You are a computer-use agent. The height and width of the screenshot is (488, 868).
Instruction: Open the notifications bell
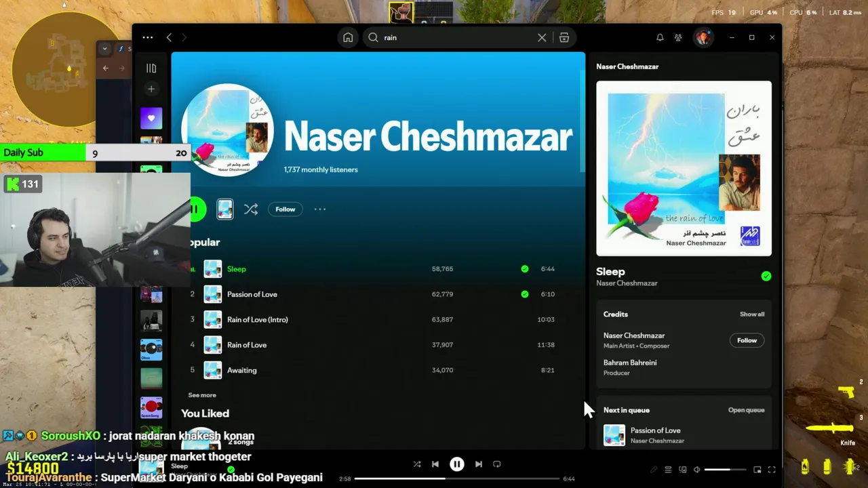[x=660, y=37]
